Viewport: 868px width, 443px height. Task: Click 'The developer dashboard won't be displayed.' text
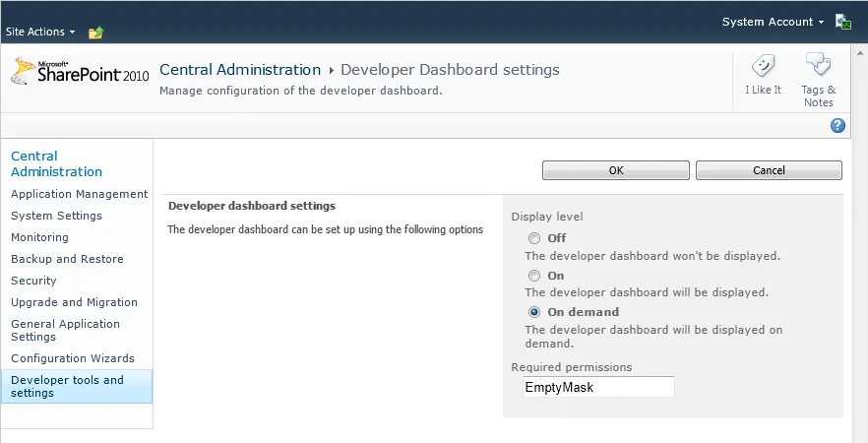(x=652, y=256)
